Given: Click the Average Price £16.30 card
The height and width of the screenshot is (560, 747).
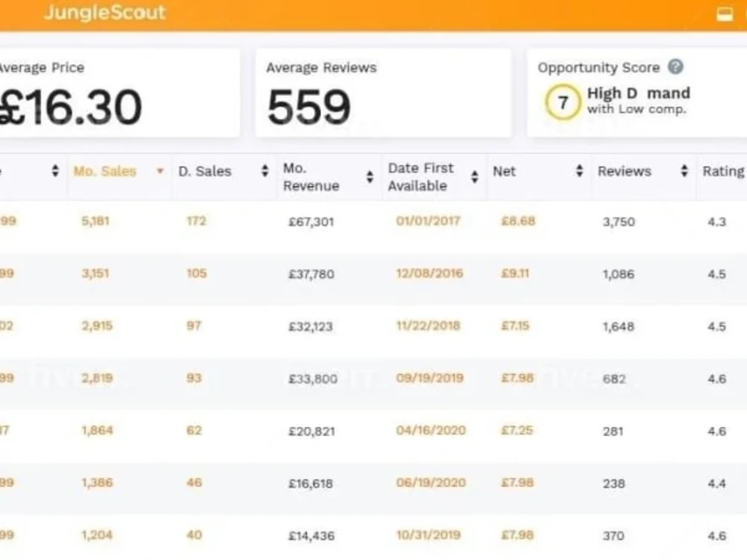Looking at the screenshot, I should tap(119, 93).
